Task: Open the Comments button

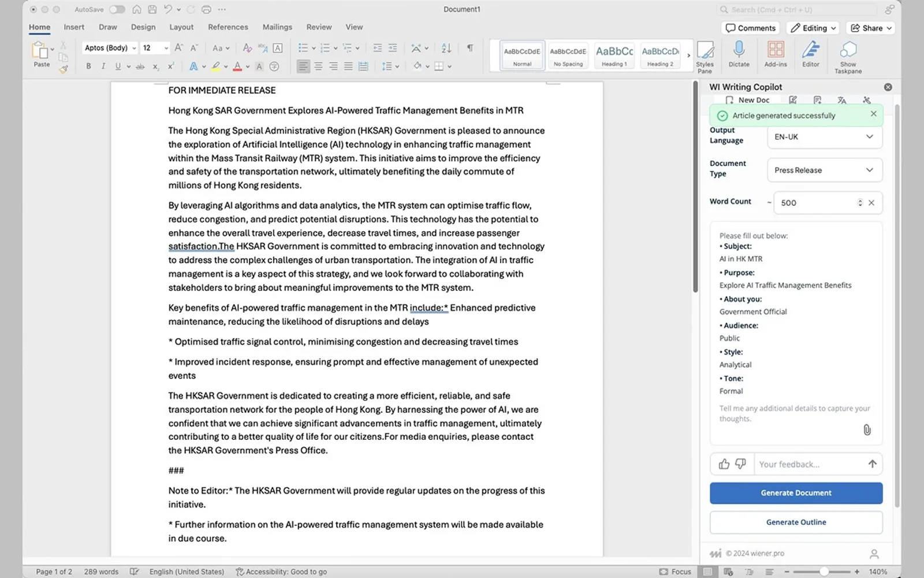Action: tap(751, 28)
